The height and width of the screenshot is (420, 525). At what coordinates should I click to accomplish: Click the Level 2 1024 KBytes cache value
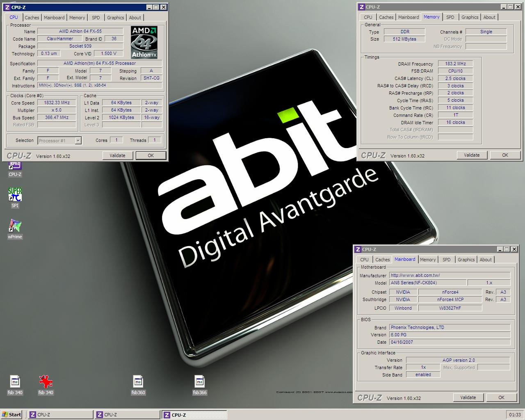click(121, 117)
